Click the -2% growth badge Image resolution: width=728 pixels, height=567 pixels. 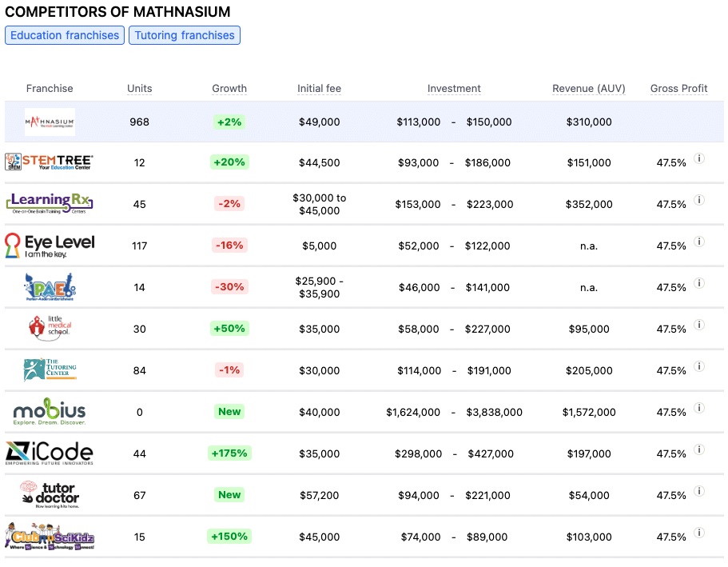click(x=229, y=204)
